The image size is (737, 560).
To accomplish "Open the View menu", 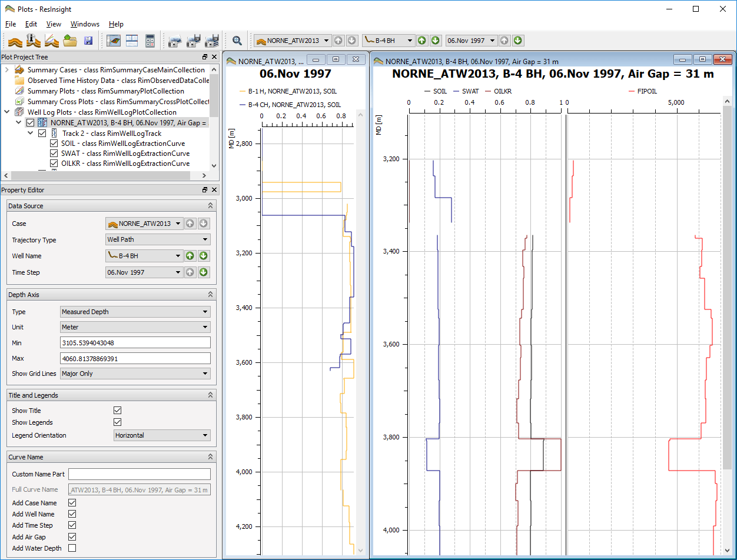I will click(x=54, y=24).
